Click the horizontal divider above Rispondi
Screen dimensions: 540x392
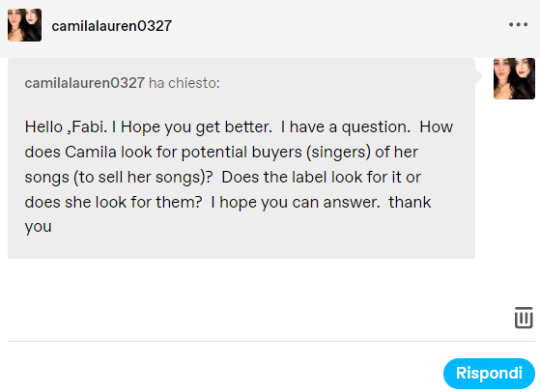[x=271, y=341]
